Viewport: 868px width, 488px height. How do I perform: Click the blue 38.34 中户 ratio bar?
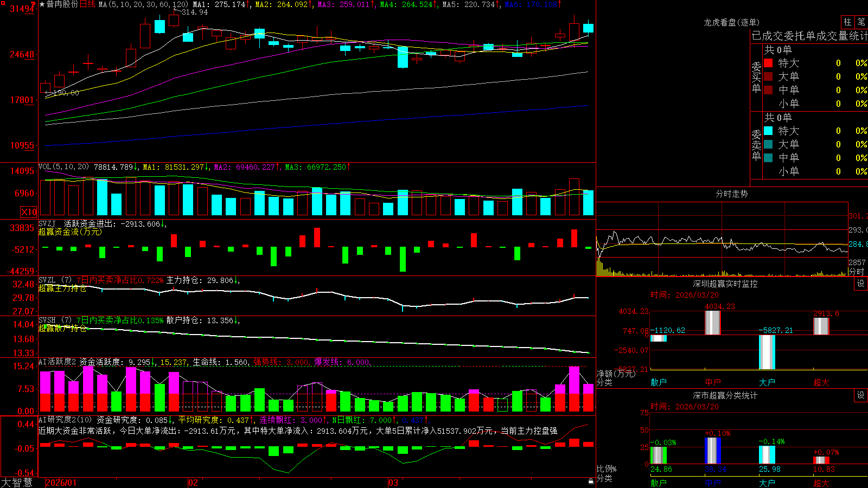[x=713, y=451]
